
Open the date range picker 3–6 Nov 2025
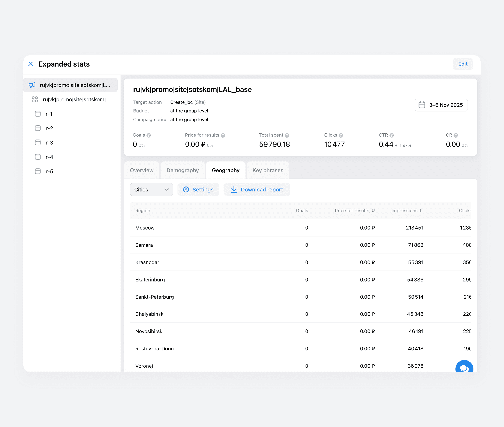pos(441,105)
